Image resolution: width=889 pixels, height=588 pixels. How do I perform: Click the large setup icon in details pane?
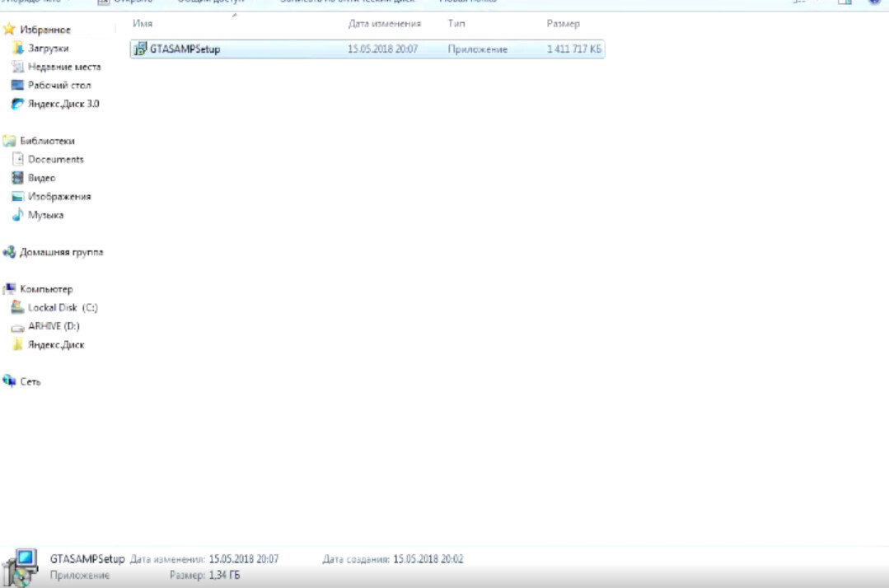21,567
